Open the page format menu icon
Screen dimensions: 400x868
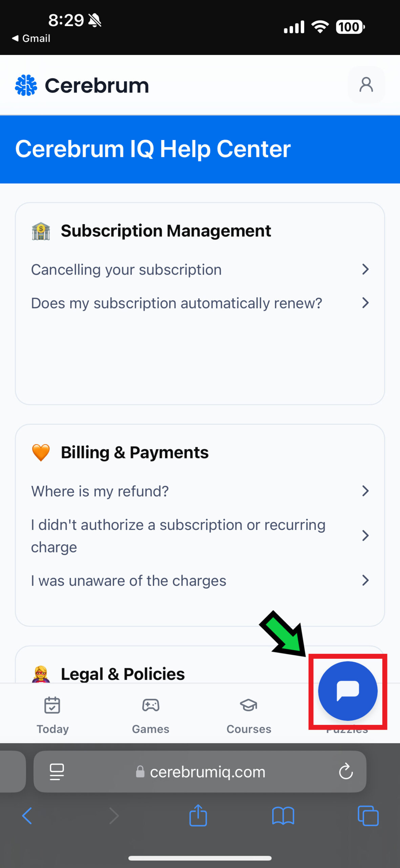tap(57, 772)
